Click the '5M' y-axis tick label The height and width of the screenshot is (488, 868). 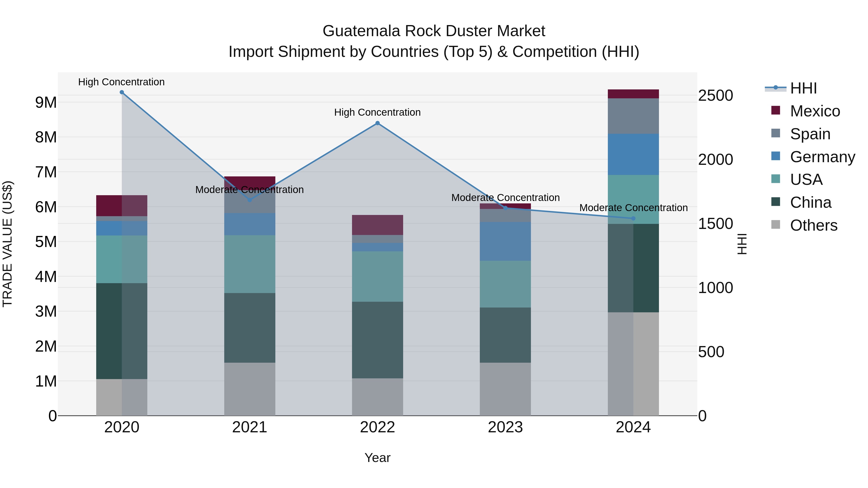click(46, 242)
